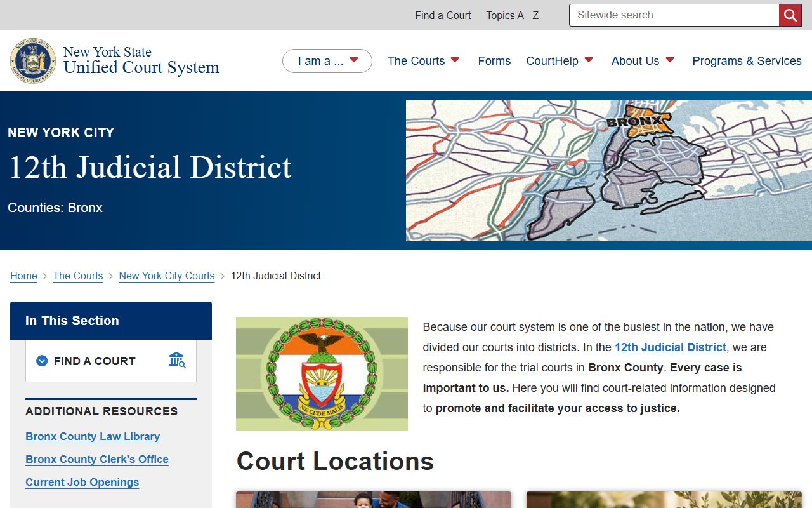Image resolution: width=812 pixels, height=508 pixels.
Task: Click the NEW YORK CITY banner label
Action: [x=61, y=133]
